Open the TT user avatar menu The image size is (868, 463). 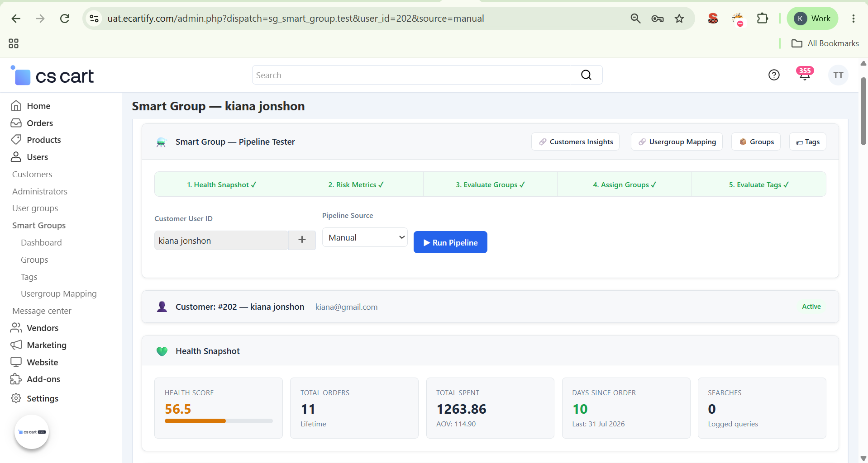tap(838, 75)
